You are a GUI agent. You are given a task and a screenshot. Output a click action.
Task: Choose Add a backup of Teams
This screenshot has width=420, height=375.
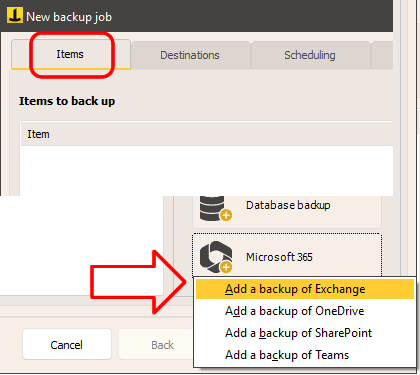click(x=305, y=355)
